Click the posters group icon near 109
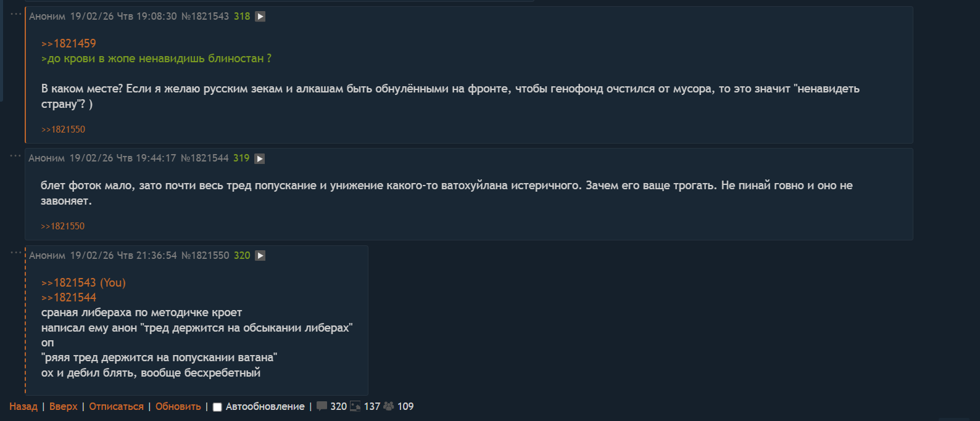980x421 pixels. point(389,406)
